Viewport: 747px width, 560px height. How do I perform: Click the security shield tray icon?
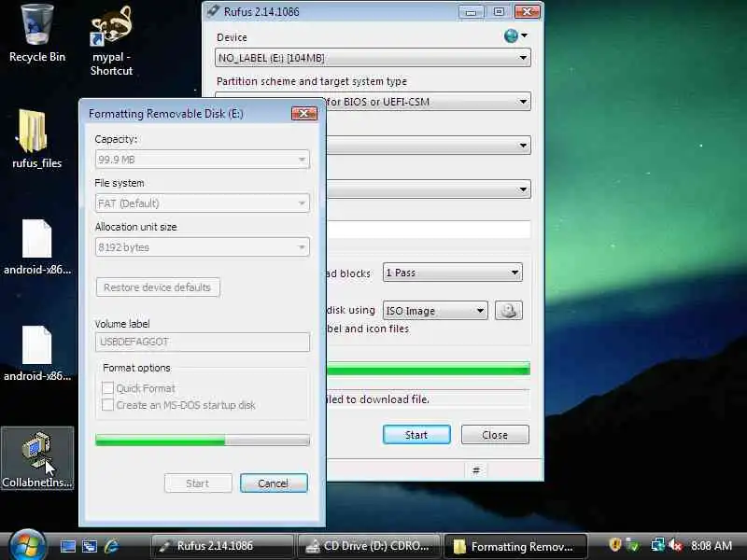pyautogui.click(x=615, y=545)
